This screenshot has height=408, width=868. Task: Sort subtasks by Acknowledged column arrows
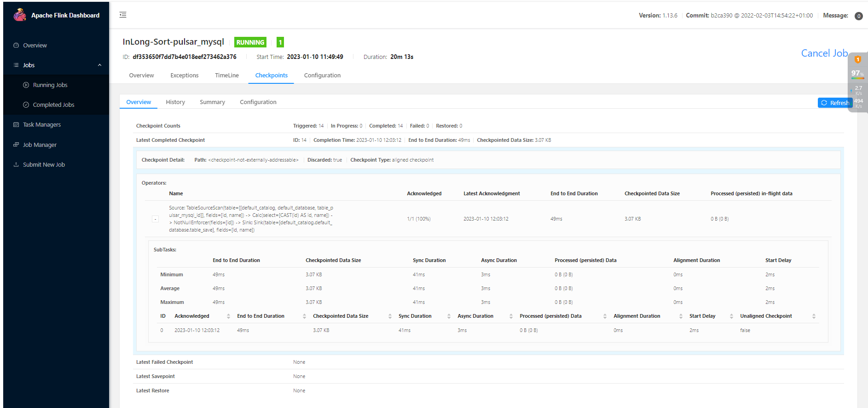[228, 316]
